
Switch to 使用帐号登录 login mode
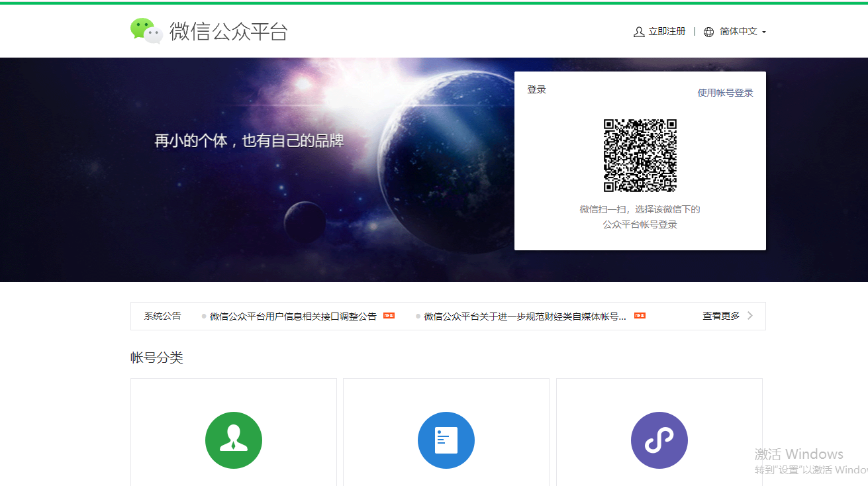click(725, 93)
